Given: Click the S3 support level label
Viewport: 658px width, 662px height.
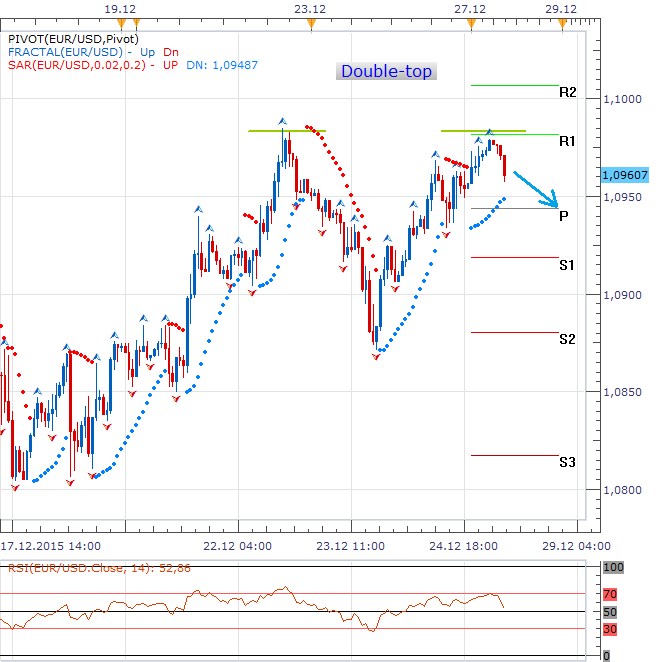Looking at the screenshot, I should pyautogui.click(x=567, y=462).
